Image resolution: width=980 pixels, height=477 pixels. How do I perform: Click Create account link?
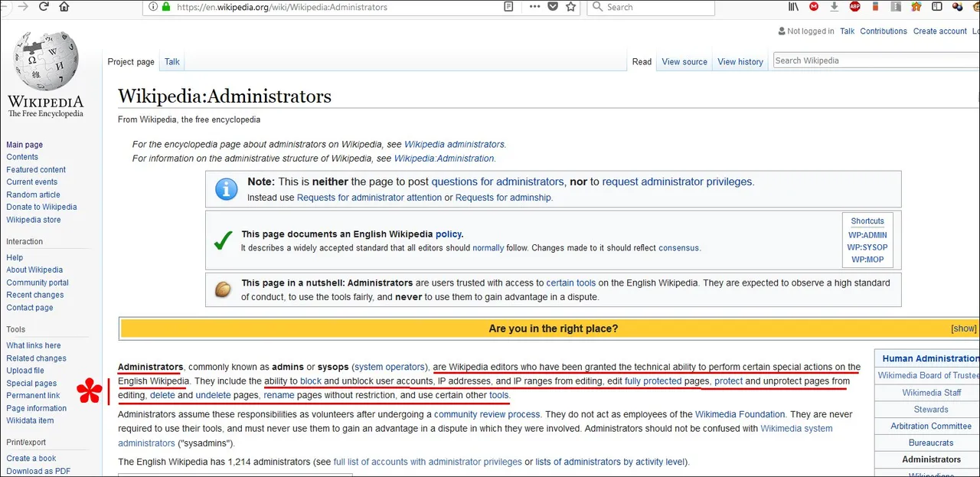click(x=940, y=31)
